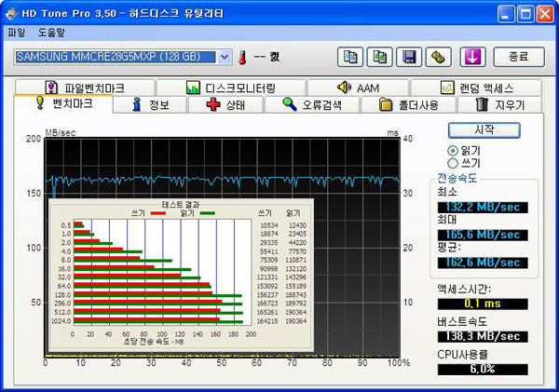Click the 1024.0 block size row label
559x392 pixels.
pyautogui.click(x=61, y=321)
